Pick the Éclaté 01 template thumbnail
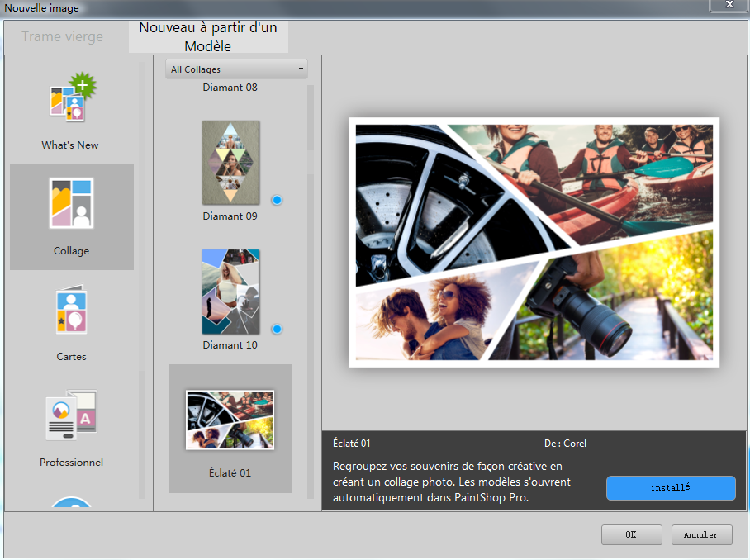Image resolution: width=750 pixels, height=560 pixels. pos(230,420)
